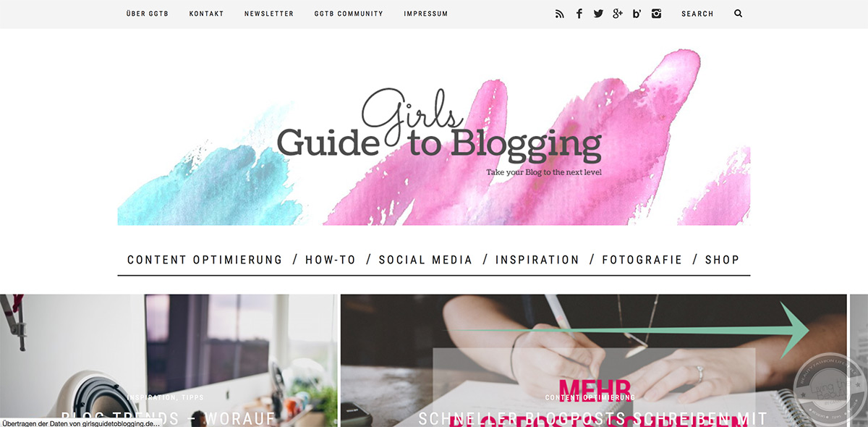Select the How-To category
Viewport: 868px width, 427px height.
click(x=331, y=260)
